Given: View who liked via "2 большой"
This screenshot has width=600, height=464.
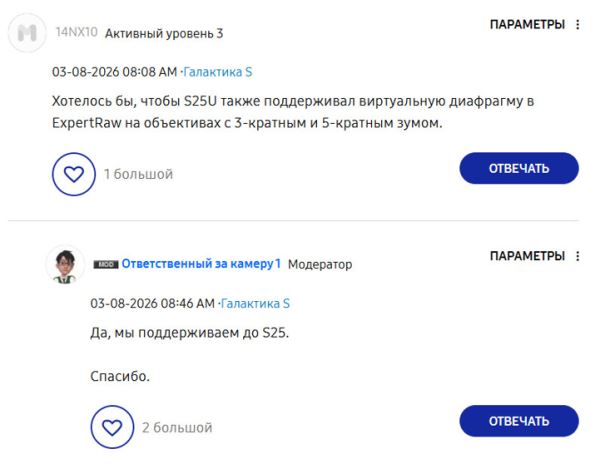Looking at the screenshot, I should (177, 427).
